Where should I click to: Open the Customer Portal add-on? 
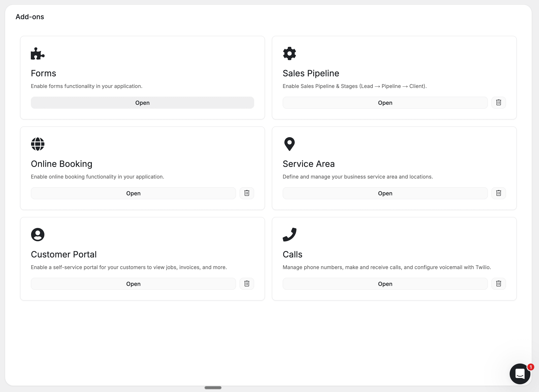click(133, 284)
